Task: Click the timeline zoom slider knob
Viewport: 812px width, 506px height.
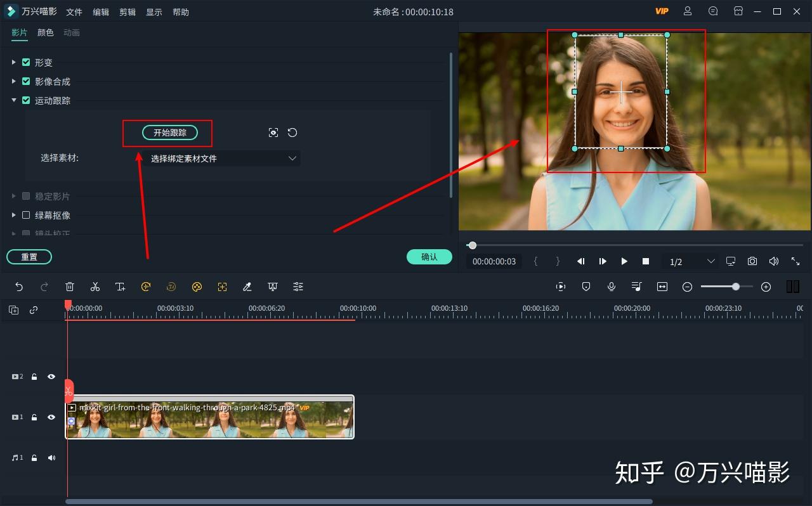Action: pos(735,287)
